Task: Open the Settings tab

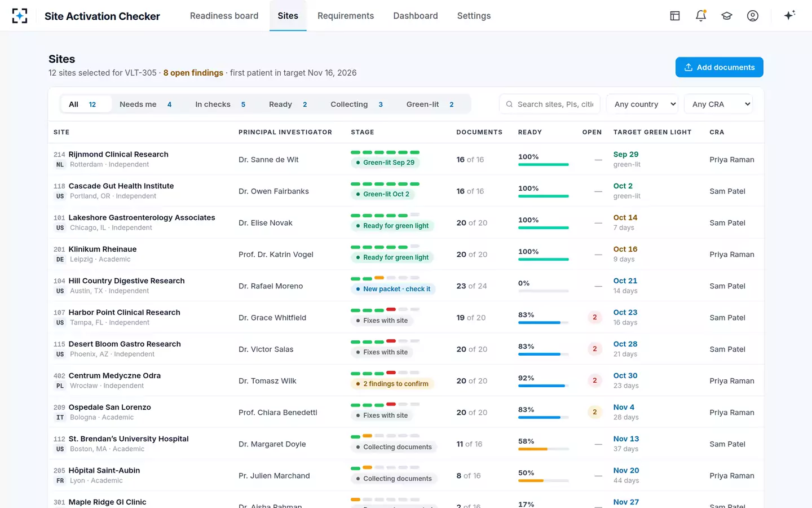Action: pyautogui.click(x=474, y=16)
